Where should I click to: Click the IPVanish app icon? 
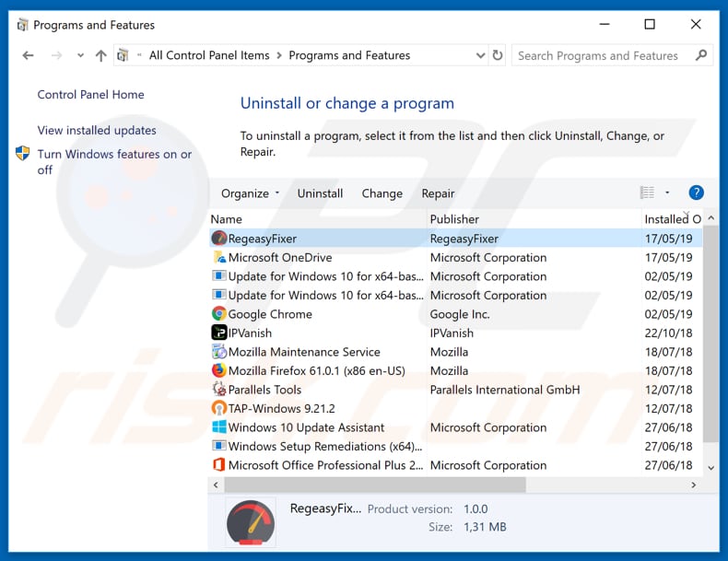pos(218,333)
